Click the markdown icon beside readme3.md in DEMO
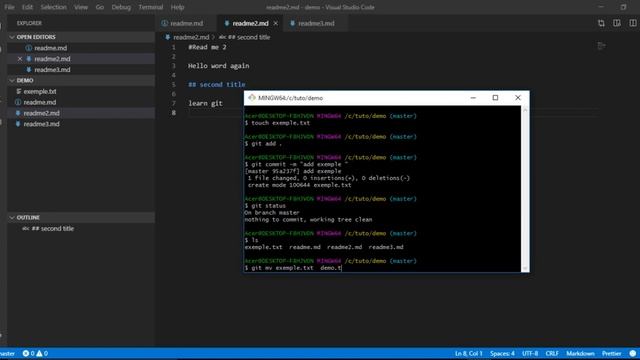 (18, 124)
